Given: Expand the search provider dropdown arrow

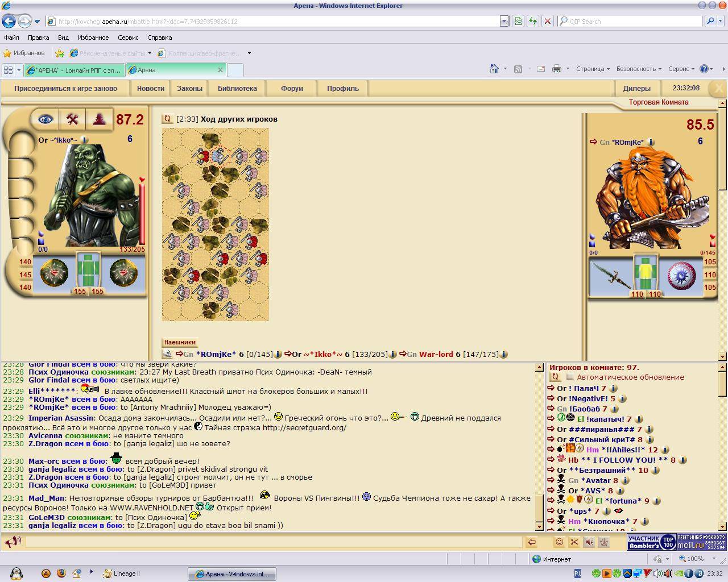Looking at the screenshot, I should [721, 21].
